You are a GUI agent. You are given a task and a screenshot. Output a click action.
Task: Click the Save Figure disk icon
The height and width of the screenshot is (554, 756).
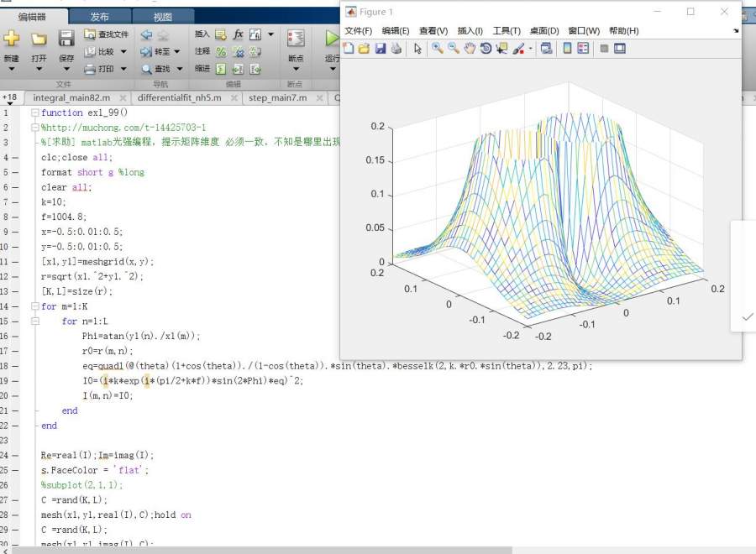click(380, 49)
